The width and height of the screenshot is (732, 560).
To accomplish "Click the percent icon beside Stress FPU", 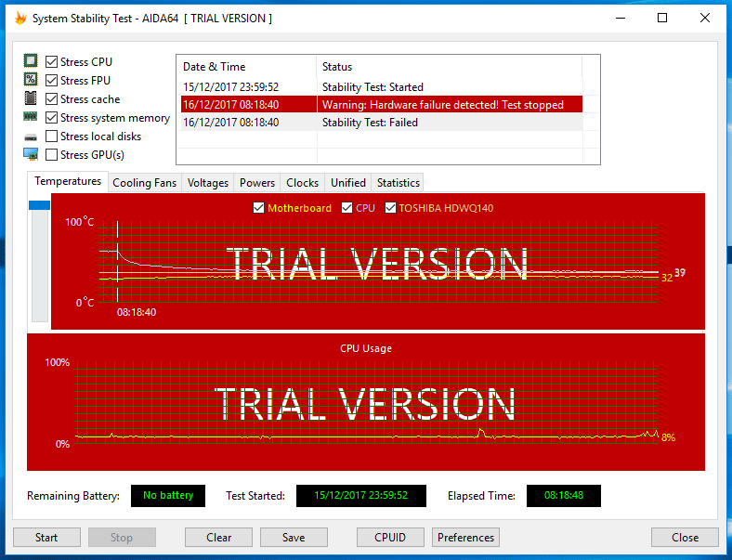I will (x=31, y=79).
